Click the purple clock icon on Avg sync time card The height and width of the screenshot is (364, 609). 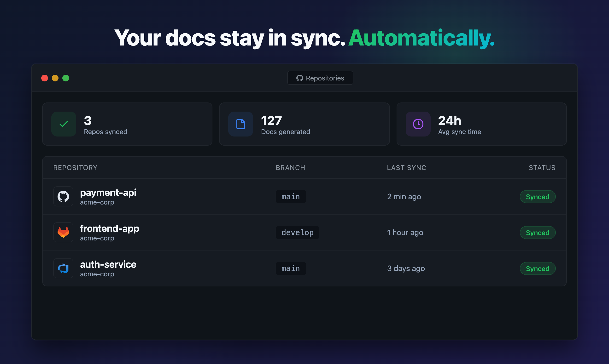coord(418,124)
